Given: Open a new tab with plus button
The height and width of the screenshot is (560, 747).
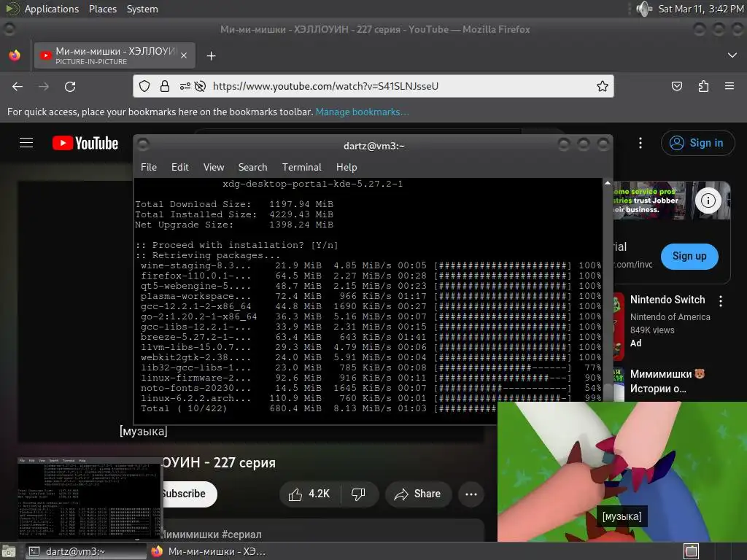Looking at the screenshot, I should pyautogui.click(x=211, y=56).
